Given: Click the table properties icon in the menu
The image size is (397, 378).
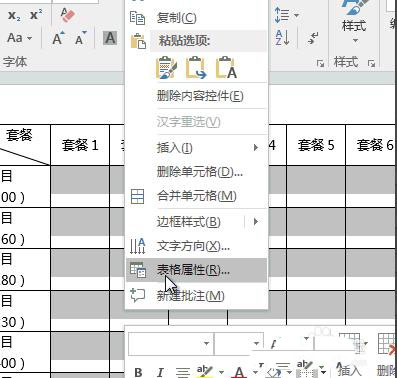Looking at the screenshot, I should coord(138,270).
